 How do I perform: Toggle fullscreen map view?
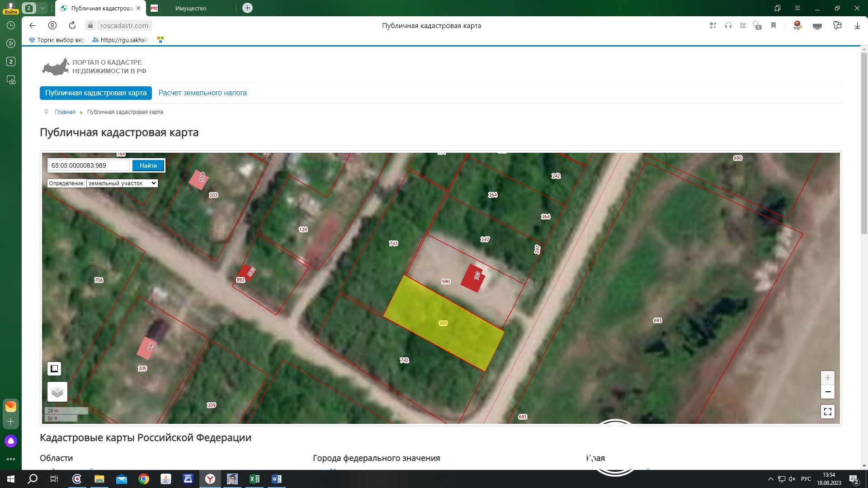pos(827,412)
